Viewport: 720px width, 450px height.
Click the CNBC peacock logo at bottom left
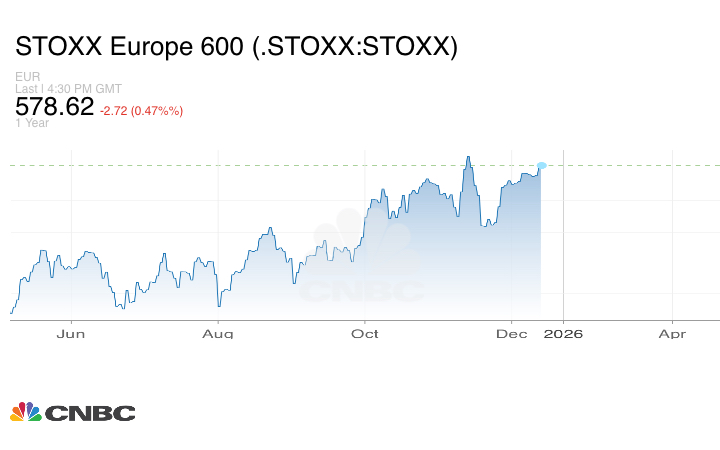click(x=25, y=412)
